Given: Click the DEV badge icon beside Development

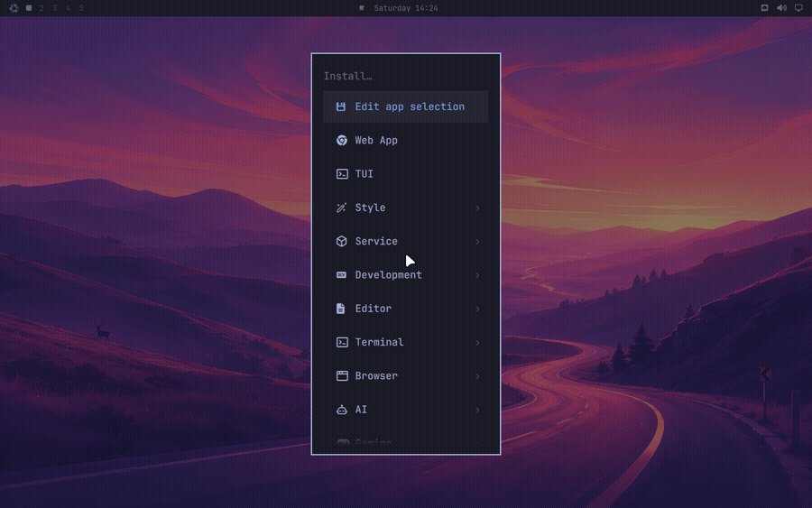Looking at the screenshot, I should [x=341, y=275].
